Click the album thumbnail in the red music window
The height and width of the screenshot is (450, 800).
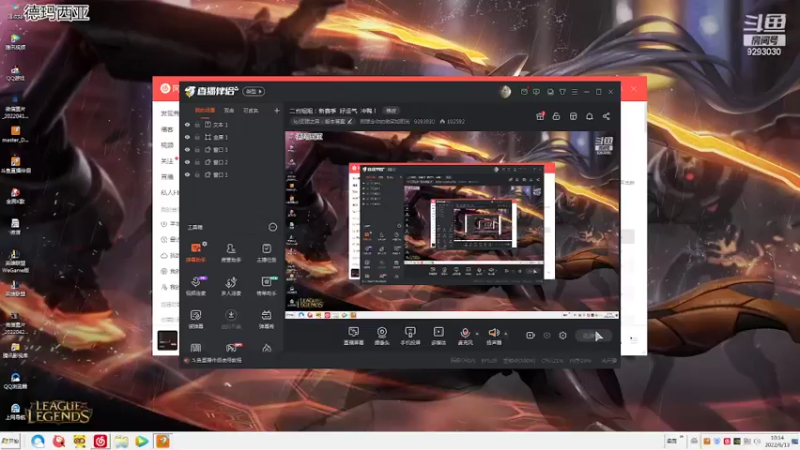tap(167, 340)
